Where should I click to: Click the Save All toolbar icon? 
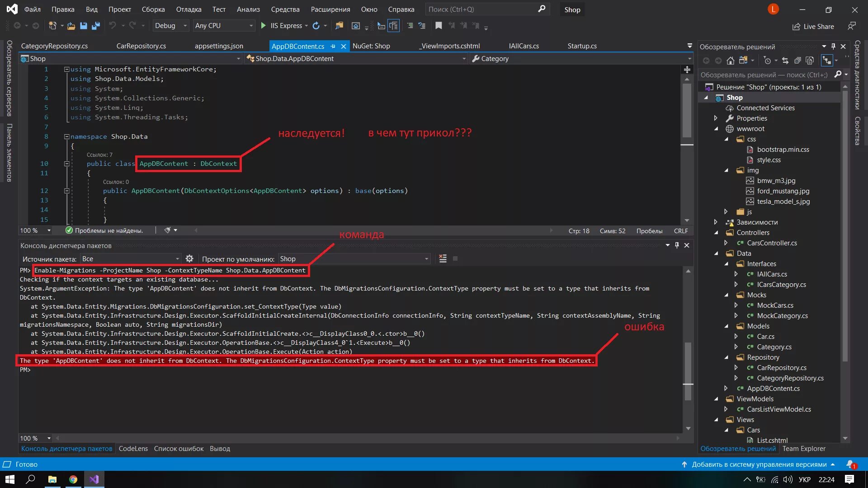[x=96, y=26]
